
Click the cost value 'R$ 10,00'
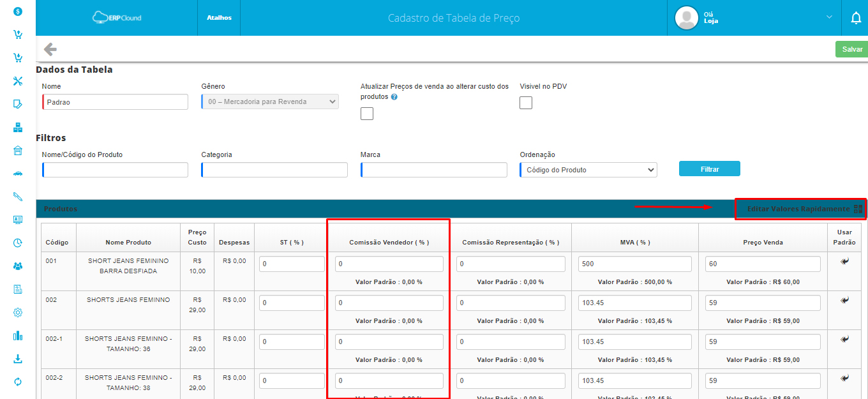click(x=197, y=266)
